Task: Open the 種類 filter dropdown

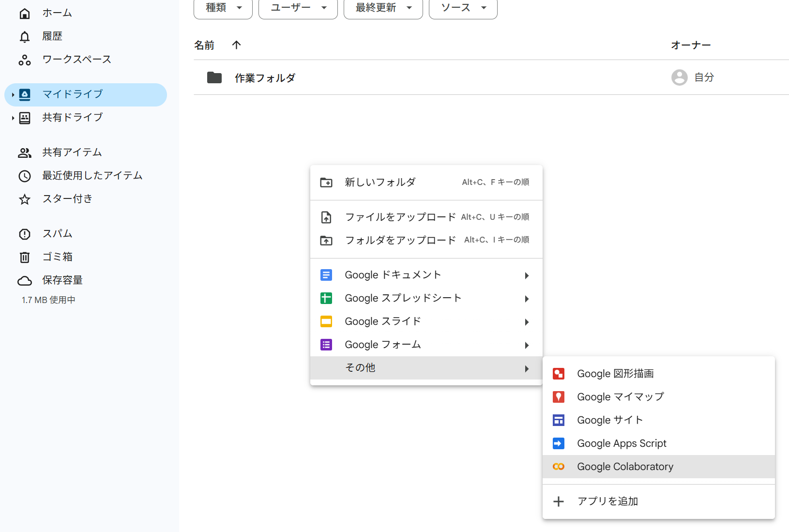Action: pos(223,7)
